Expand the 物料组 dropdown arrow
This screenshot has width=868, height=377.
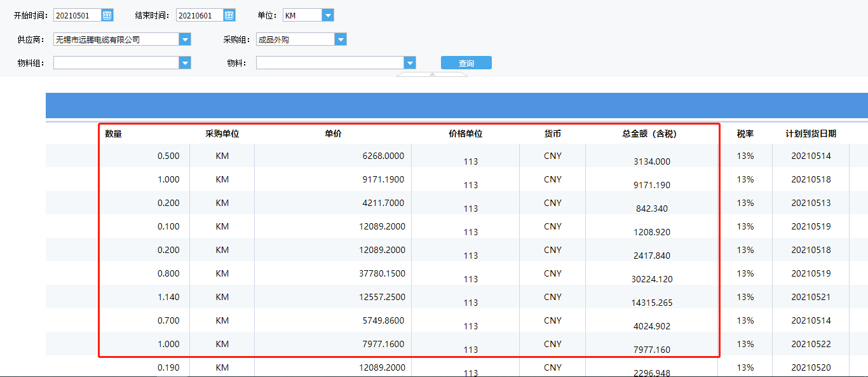[185, 63]
